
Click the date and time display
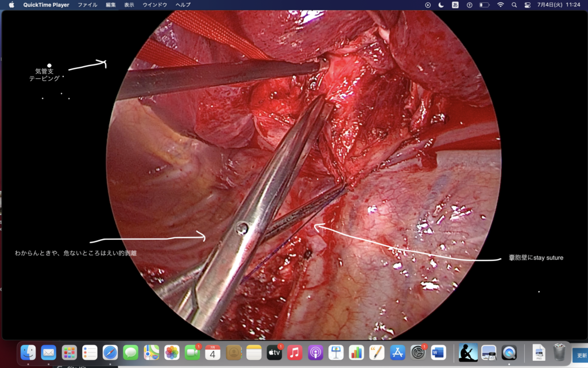pyautogui.click(x=559, y=5)
